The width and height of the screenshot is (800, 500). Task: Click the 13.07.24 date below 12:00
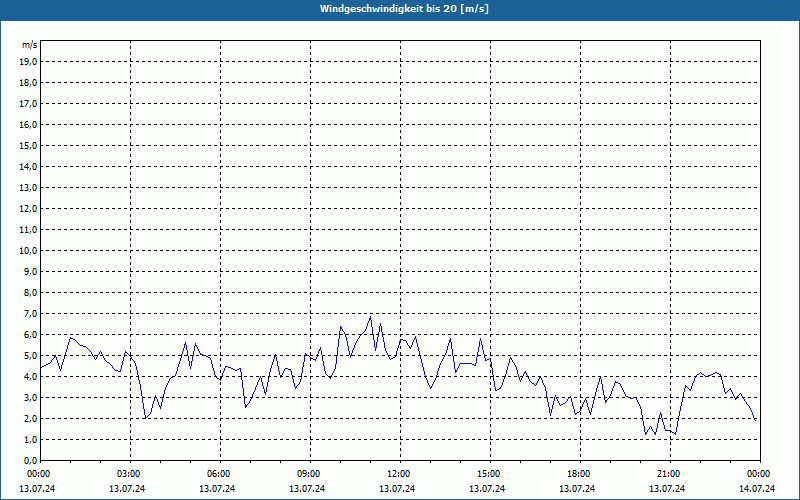397,488
